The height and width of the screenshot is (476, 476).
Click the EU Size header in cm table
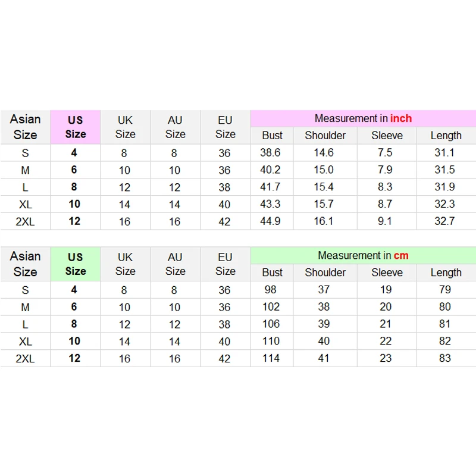[x=225, y=264]
